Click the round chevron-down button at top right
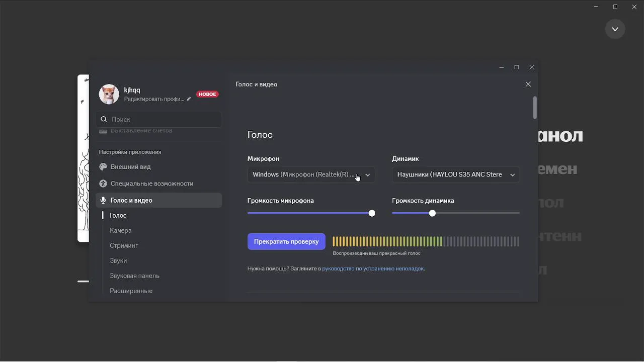644x362 pixels. click(615, 29)
